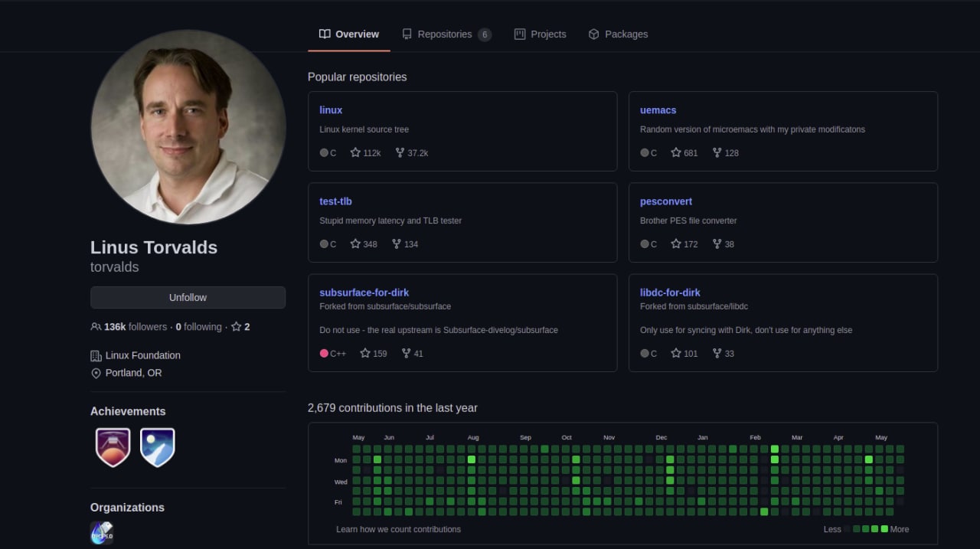The width and height of the screenshot is (980, 549).
Task: Click the Portland, OR location pin icon
Action: click(96, 374)
